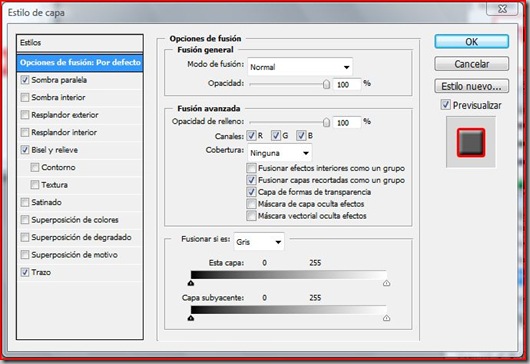Open Bisel y relieve settings via its label
This screenshot has height=364, width=530.
[54, 150]
